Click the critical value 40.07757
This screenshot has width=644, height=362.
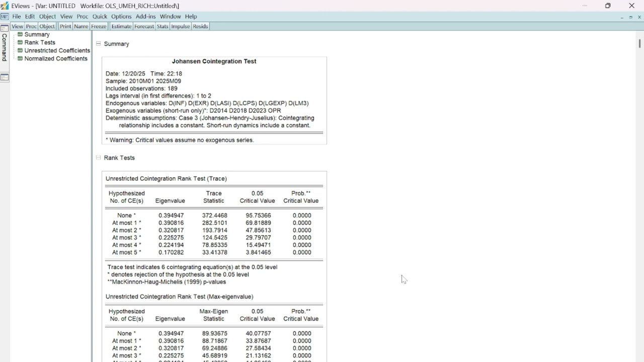click(x=258, y=333)
